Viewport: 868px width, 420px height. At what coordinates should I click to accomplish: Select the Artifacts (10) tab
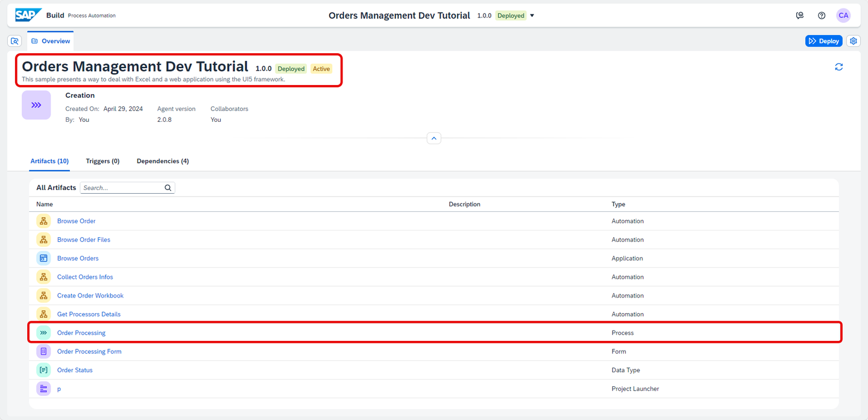pos(49,161)
